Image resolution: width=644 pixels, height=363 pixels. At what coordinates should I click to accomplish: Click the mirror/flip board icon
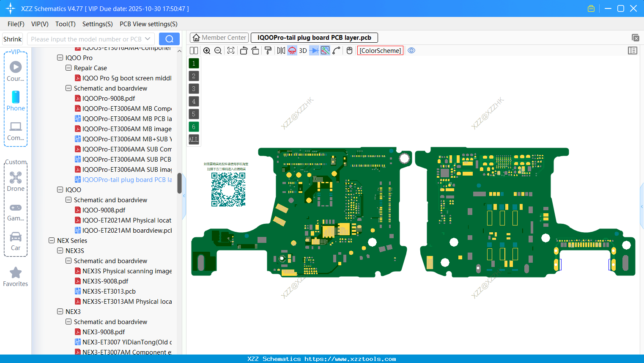click(x=280, y=50)
